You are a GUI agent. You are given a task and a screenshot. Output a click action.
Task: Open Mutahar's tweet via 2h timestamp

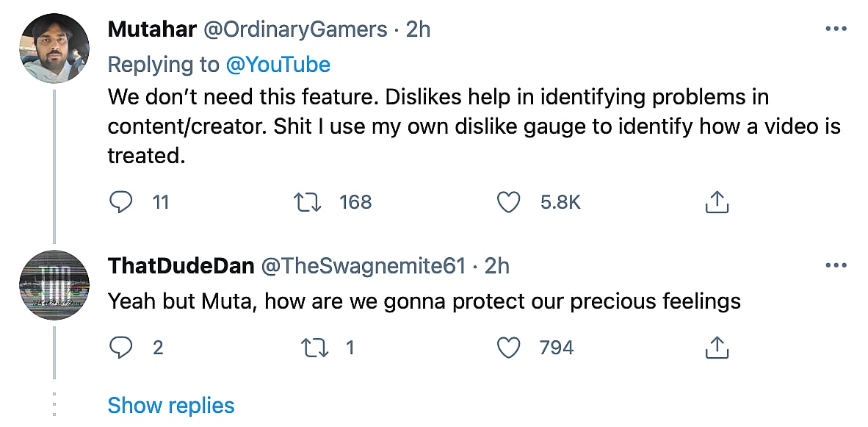coord(419,29)
